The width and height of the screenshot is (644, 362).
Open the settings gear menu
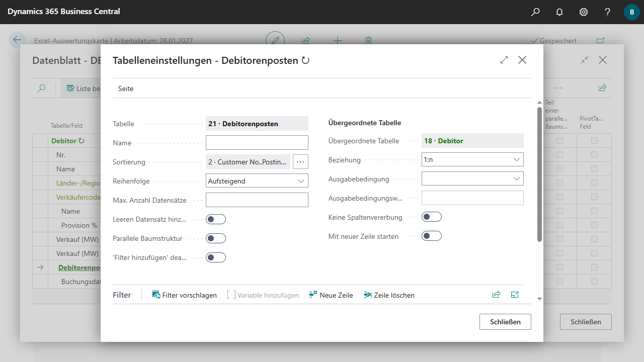click(x=584, y=12)
